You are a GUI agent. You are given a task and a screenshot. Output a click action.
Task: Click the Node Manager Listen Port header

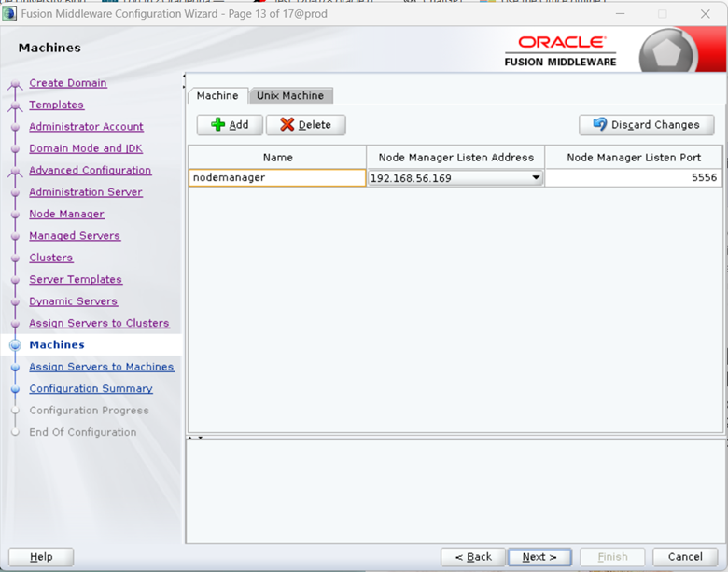point(634,158)
